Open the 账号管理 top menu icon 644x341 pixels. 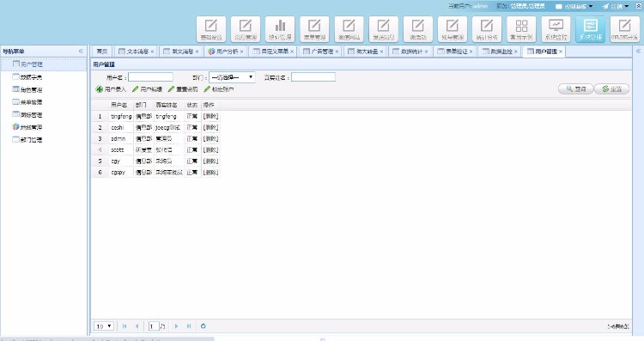(453, 28)
